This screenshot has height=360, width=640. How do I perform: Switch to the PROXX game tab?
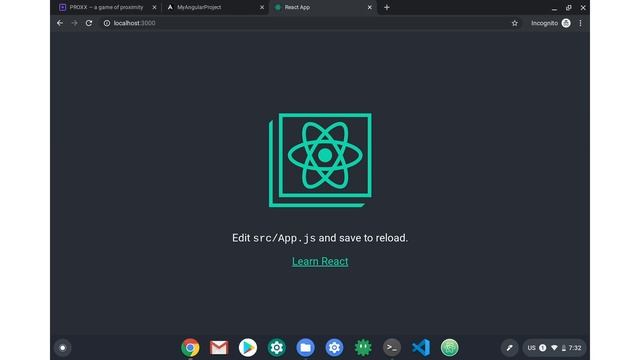pos(107,7)
